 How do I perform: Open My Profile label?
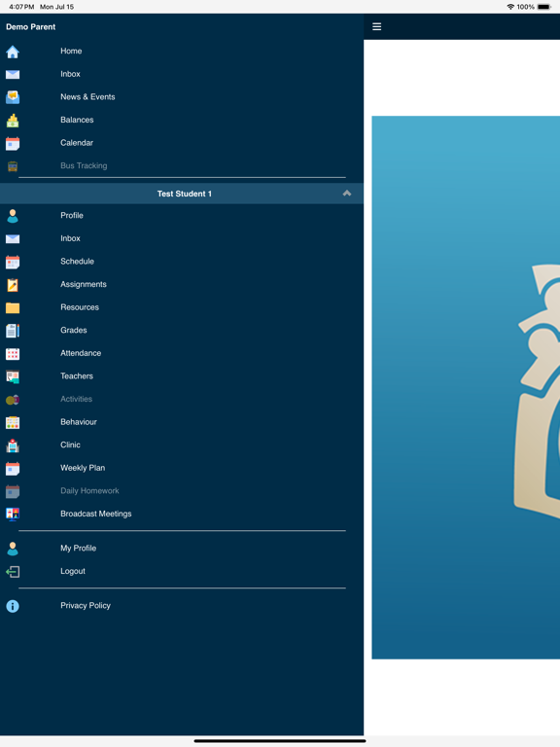78,548
